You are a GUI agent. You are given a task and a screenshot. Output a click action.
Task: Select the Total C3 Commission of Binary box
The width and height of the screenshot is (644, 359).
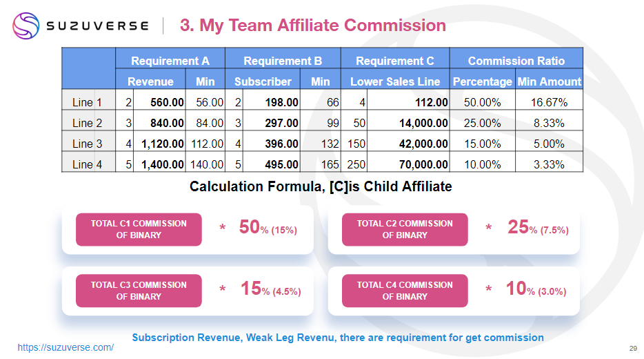139,291
